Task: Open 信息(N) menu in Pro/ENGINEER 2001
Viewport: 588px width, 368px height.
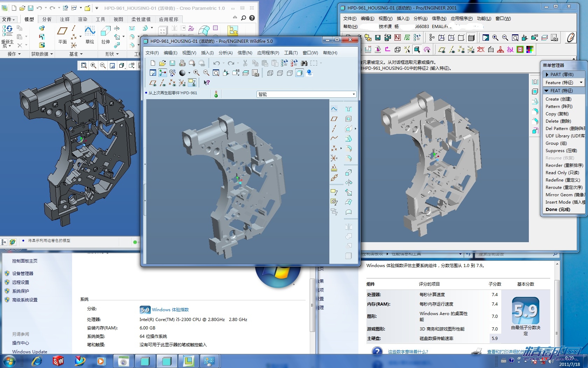Action: pyautogui.click(x=439, y=19)
